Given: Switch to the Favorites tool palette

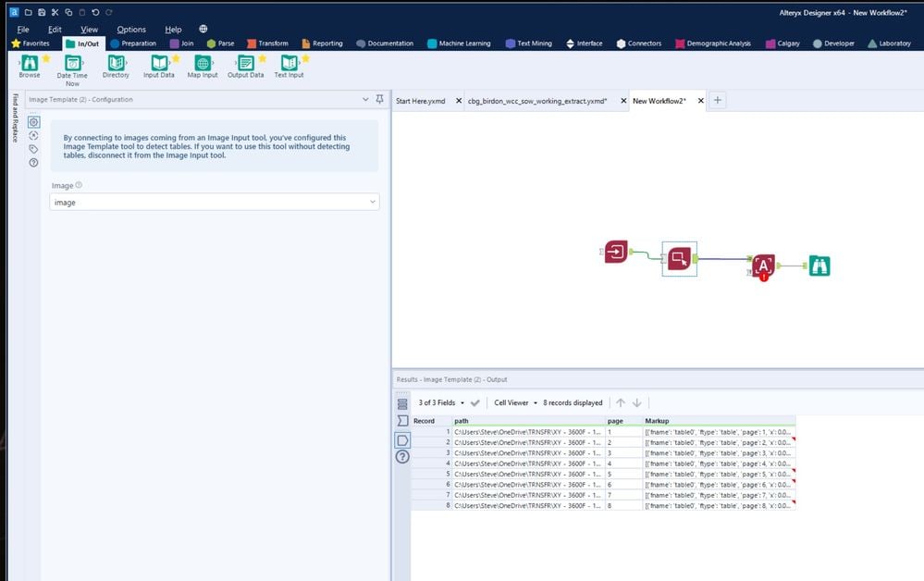Looking at the screenshot, I should (x=31, y=43).
